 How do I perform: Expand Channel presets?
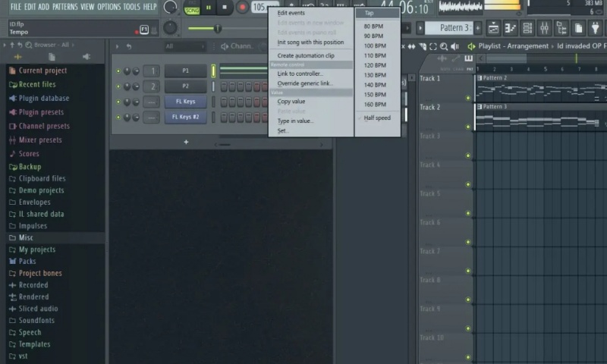tap(44, 126)
